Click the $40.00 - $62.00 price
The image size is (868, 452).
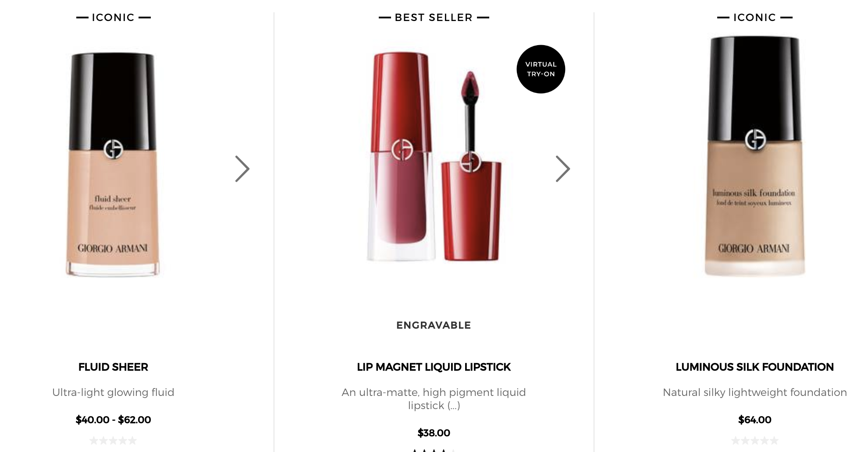(113, 420)
